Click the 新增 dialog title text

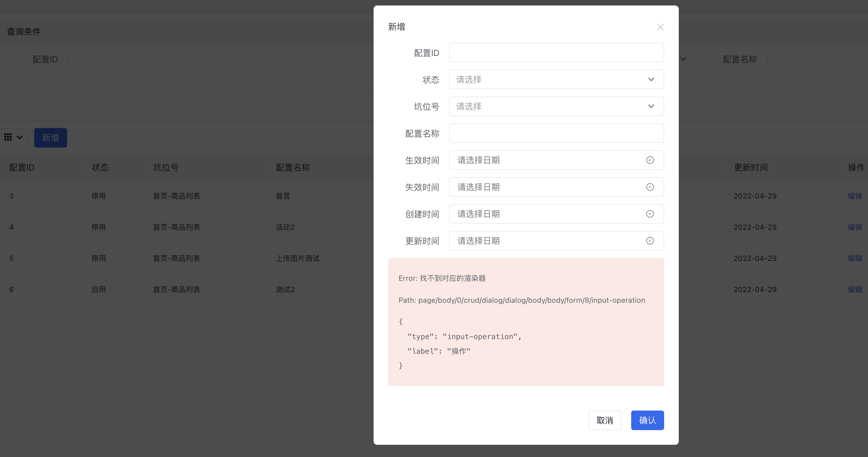(x=396, y=27)
